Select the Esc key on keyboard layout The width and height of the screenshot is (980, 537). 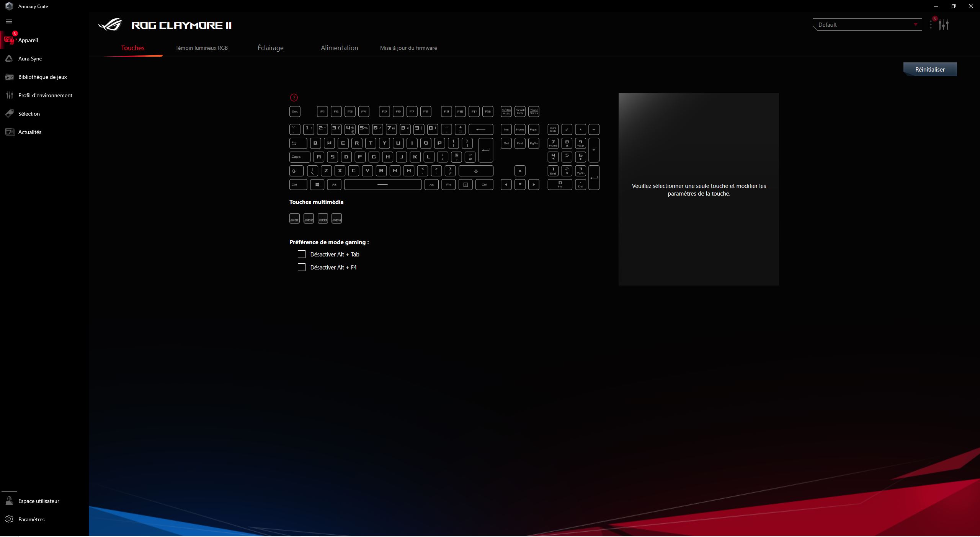click(295, 112)
